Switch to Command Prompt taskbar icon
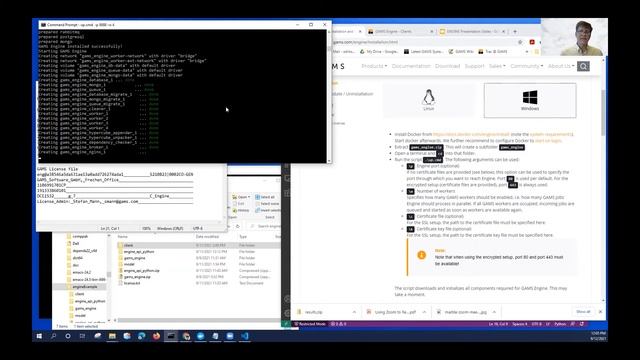Viewport: 640px width, 360px height. point(171,336)
